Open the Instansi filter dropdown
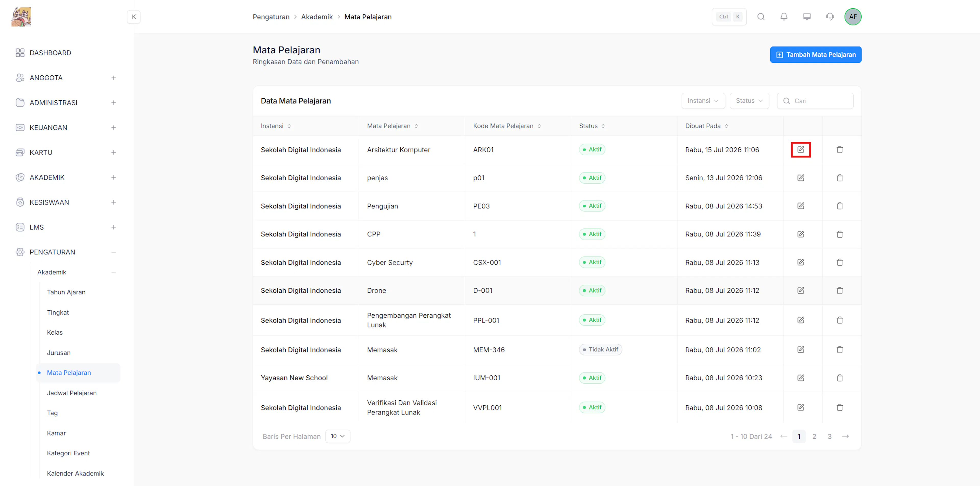Screen dimensions: 980x486 [x=703, y=101]
